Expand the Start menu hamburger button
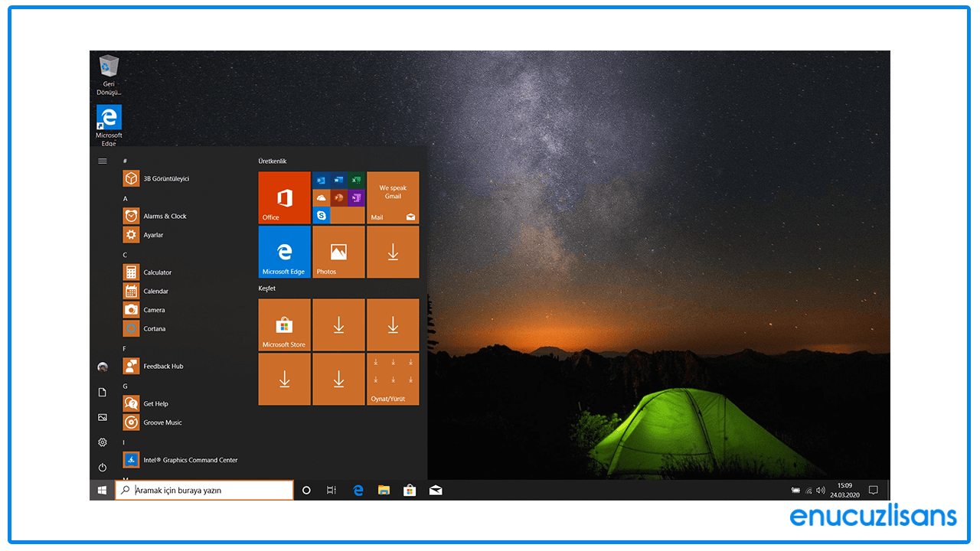This screenshot has height=551, width=980. [102, 161]
